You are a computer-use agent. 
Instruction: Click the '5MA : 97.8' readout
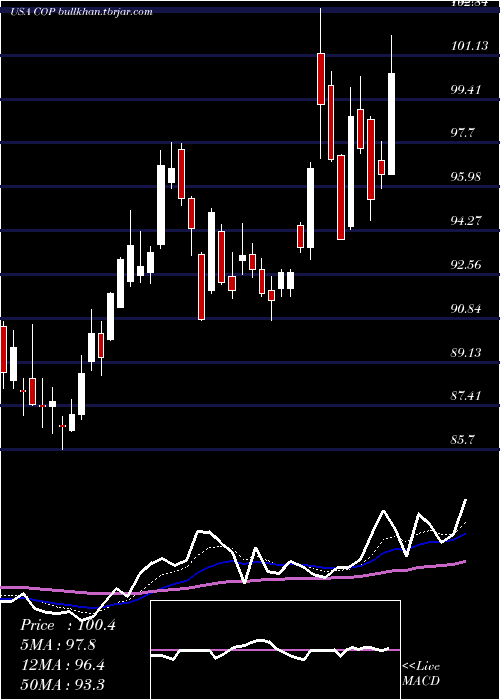[x=58, y=645]
